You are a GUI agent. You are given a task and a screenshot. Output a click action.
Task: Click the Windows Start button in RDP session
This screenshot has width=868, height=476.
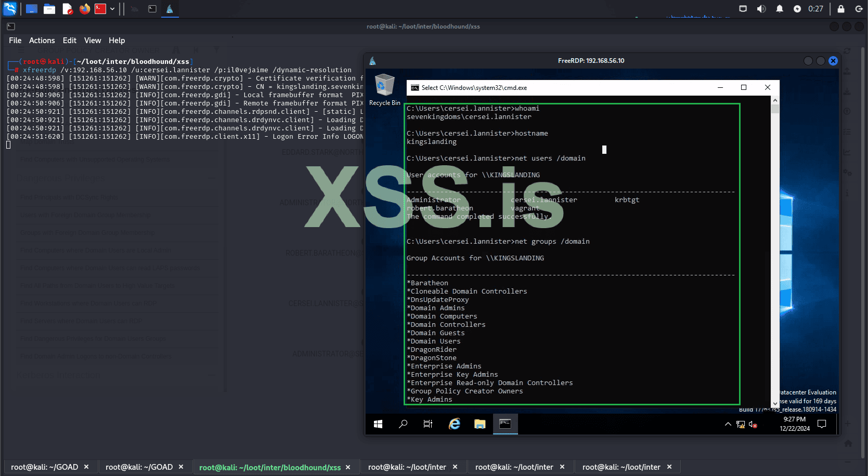[x=378, y=424]
